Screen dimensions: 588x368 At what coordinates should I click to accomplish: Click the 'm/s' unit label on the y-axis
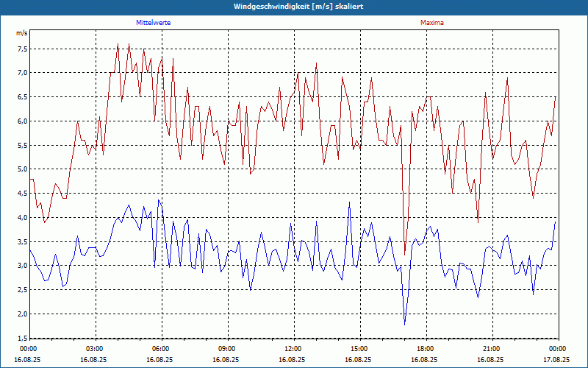22,33
